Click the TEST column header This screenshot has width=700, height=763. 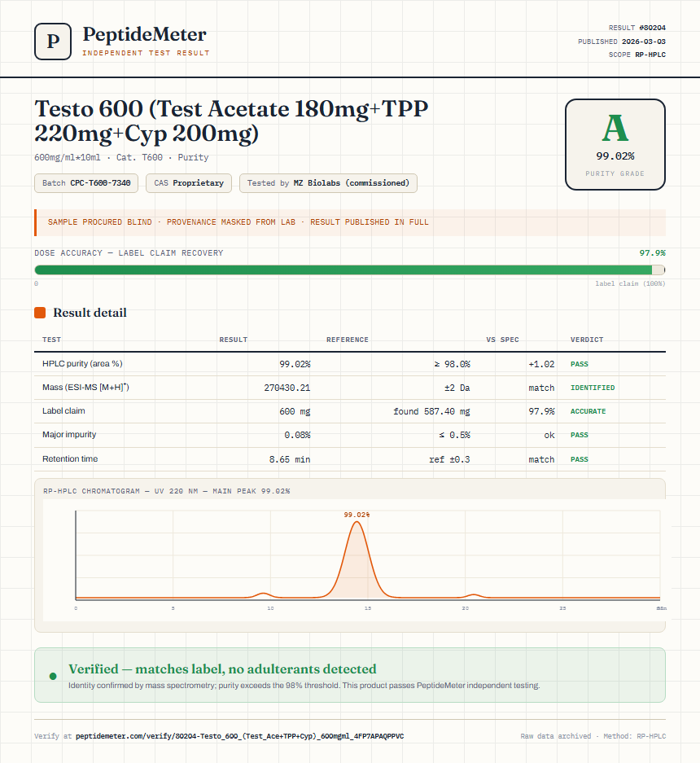point(51,340)
